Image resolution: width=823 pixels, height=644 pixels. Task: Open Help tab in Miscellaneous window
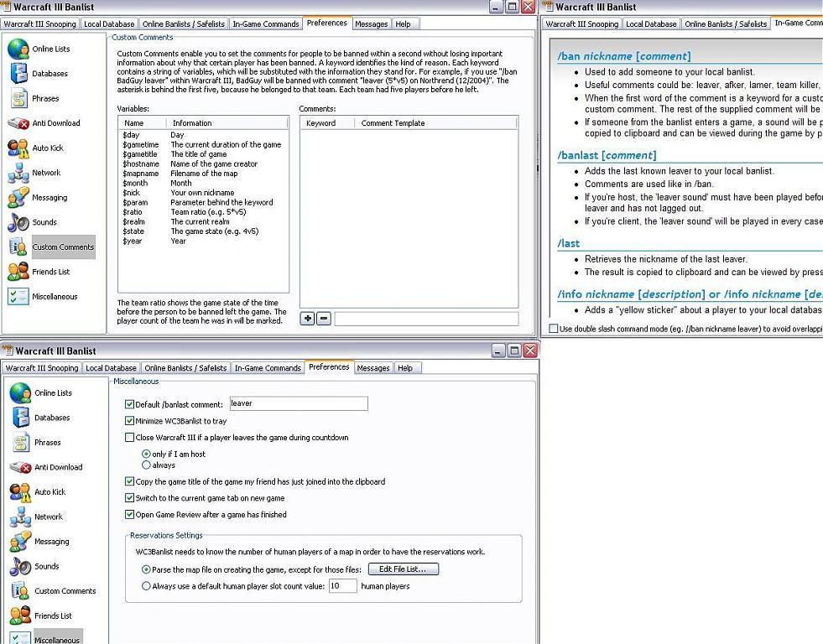click(x=405, y=368)
